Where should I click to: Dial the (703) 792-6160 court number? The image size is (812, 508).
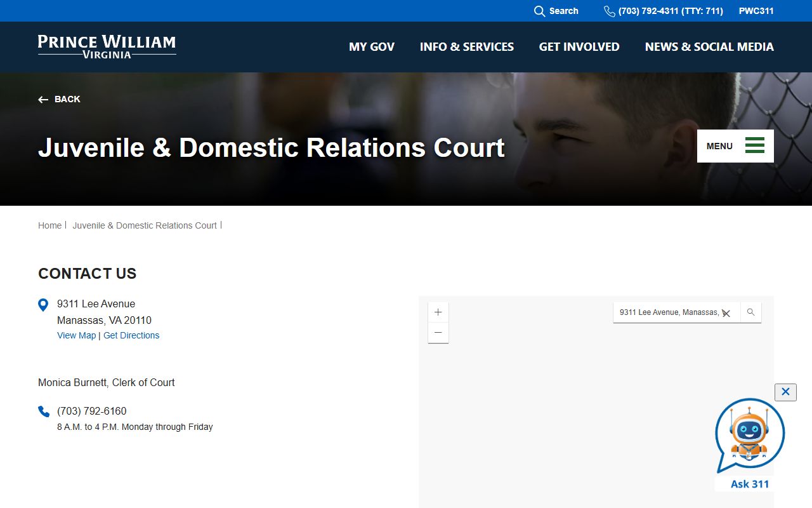tap(92, 411)
